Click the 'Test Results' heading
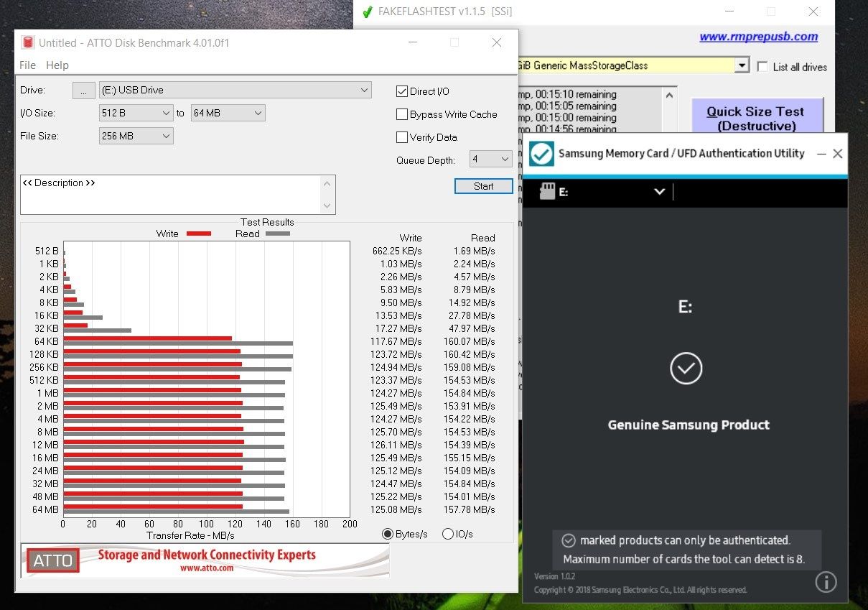 pyautogui.click(x=267, y=222)
